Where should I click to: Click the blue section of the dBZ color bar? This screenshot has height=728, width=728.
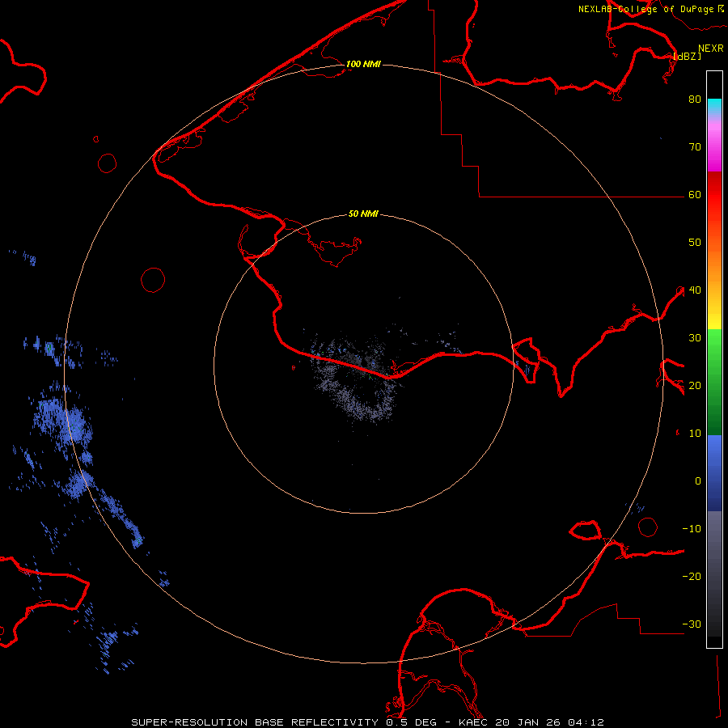(x=714, y=472)
